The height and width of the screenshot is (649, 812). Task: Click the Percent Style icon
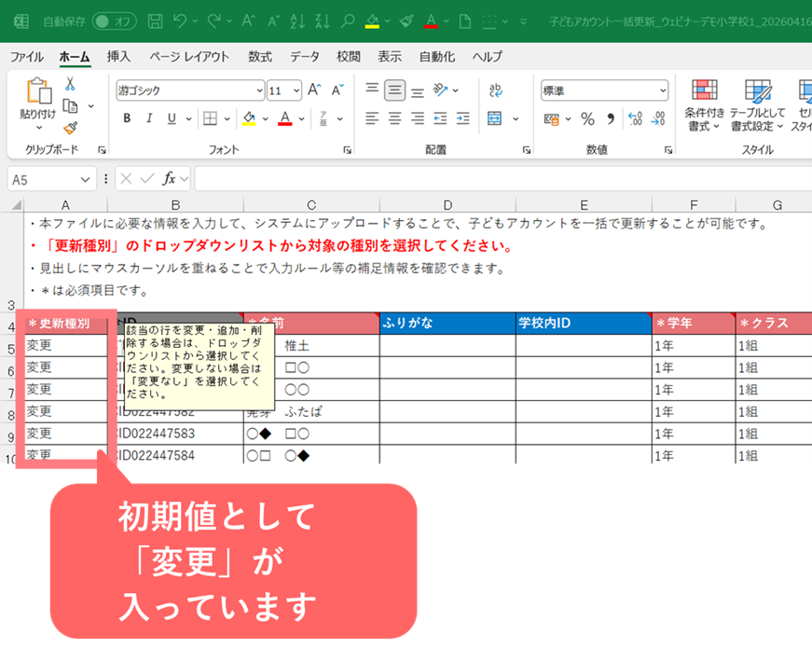click(x=587, y=118)
